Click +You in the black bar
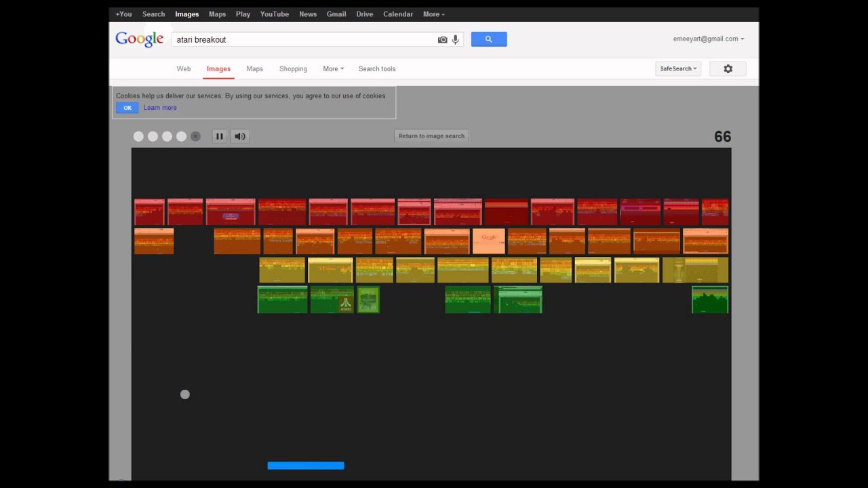The width and height of the screenshot is (868, 488). 123,14
